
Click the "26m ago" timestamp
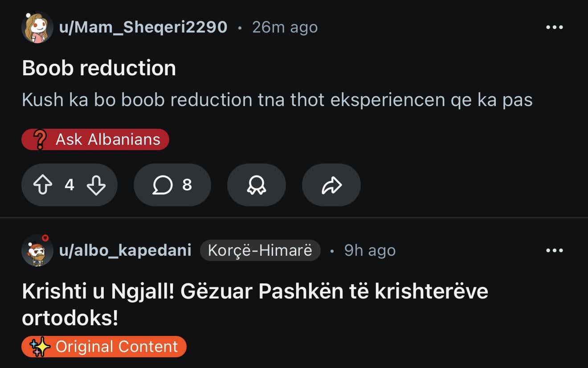[285, 28]
